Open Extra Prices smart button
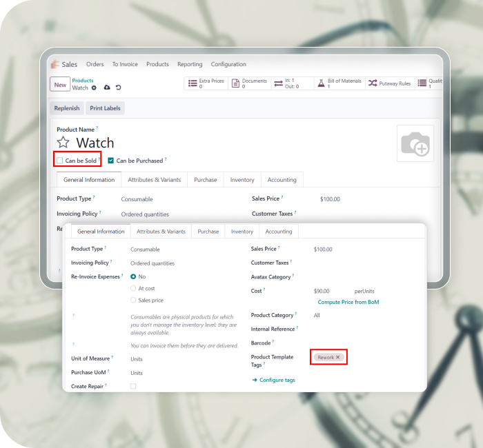 click(206, 83)
